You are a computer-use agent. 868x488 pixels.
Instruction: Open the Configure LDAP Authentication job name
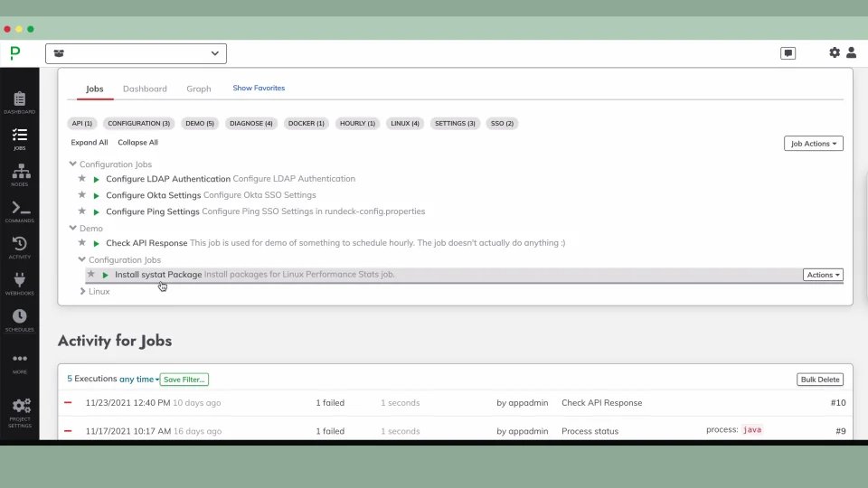[x=168, y=179]
